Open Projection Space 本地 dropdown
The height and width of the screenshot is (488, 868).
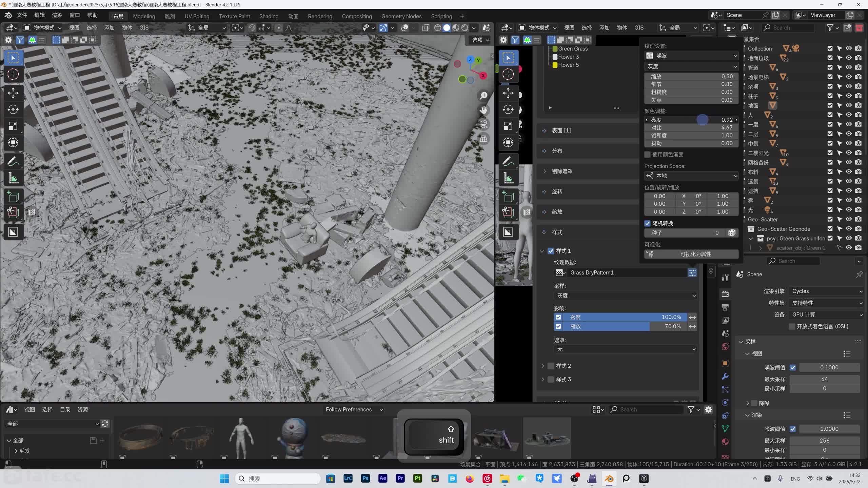pyautogui.click(x=691, y=176)
